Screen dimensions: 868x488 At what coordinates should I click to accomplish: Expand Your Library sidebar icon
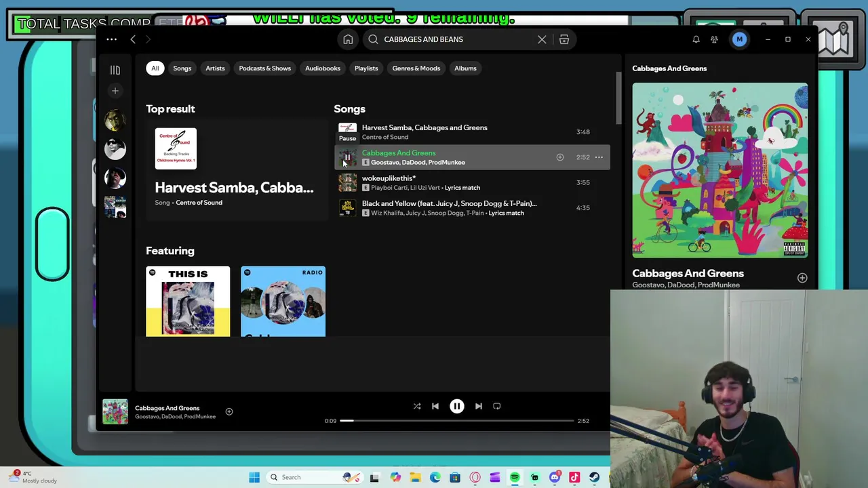pyautogui.click(x=115, y=70)
